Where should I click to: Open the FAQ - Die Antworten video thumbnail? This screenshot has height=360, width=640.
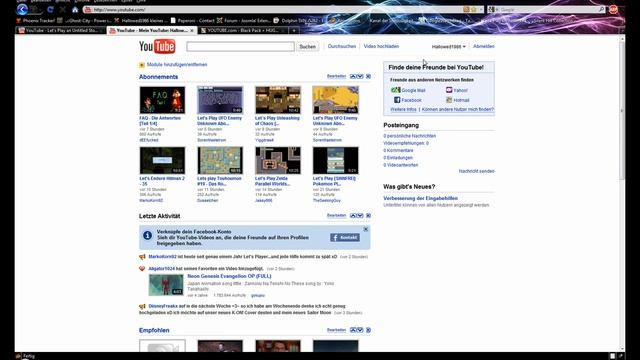coord(162,100)
